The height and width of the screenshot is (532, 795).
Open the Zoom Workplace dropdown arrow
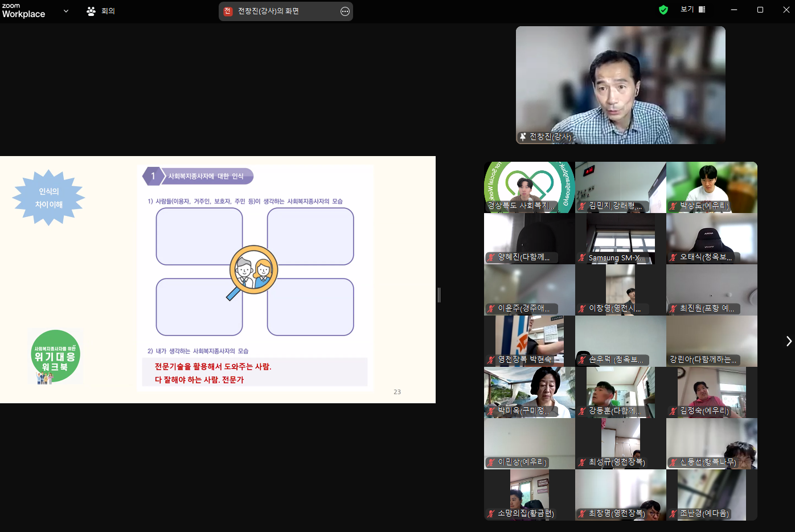tap(66, 11)
